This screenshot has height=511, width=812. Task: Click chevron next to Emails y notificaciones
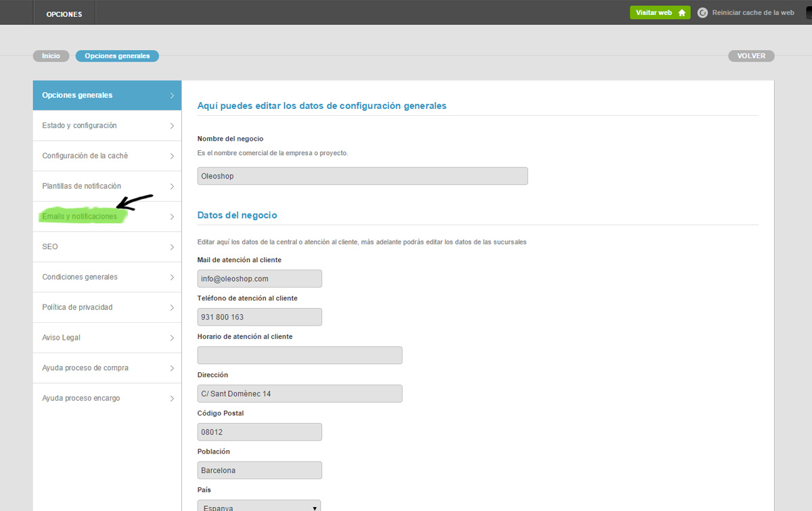coord(172,217)
